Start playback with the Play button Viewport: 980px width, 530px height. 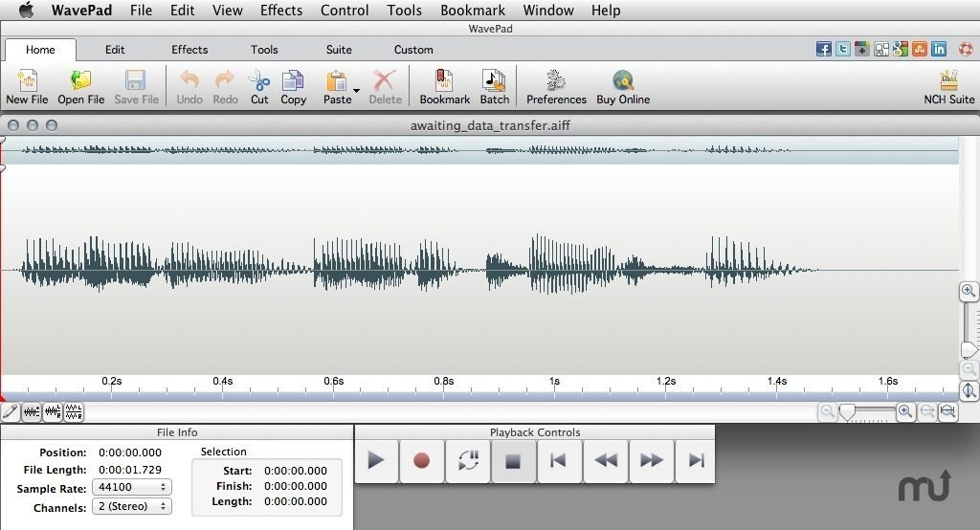coord(375,460)
